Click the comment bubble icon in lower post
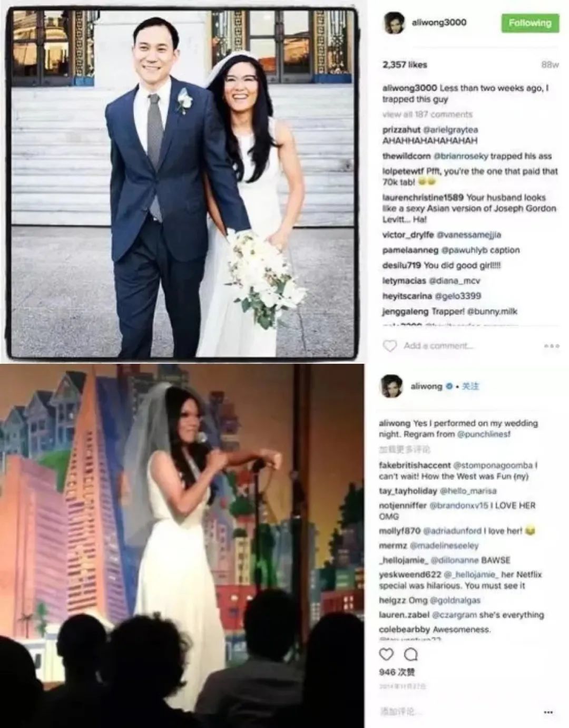Image resolution: width=569 pixels, height=728 pixels. (411, 654)
